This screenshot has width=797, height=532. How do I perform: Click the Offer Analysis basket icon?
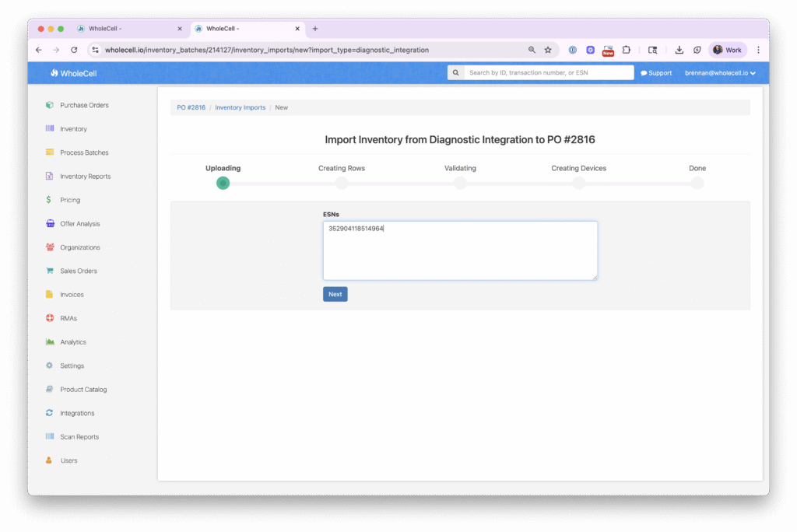pyautogui.click(x=49, y=224)
